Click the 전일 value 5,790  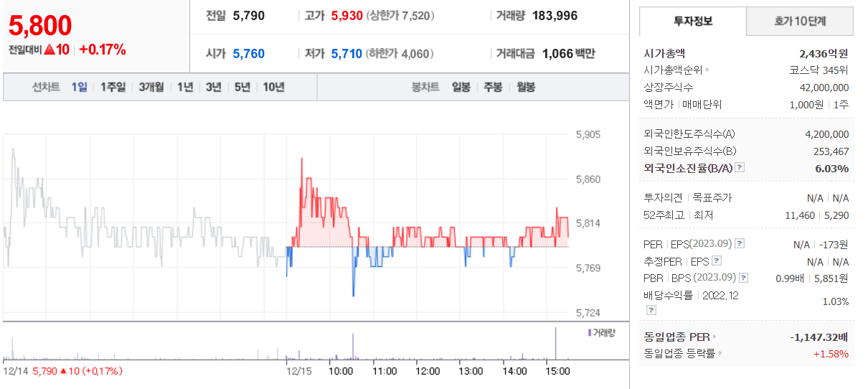[249, 16]
